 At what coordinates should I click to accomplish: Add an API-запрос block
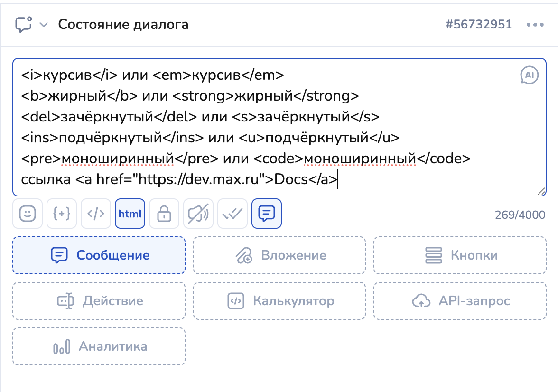(x=460, y=301)
